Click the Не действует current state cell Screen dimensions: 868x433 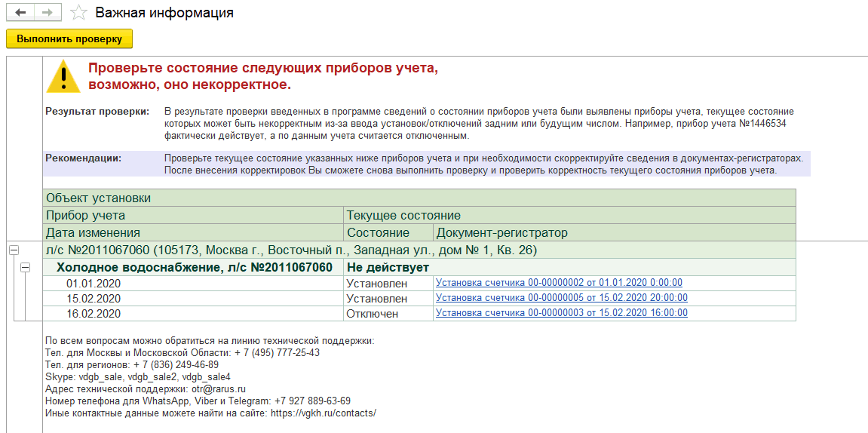569,268
